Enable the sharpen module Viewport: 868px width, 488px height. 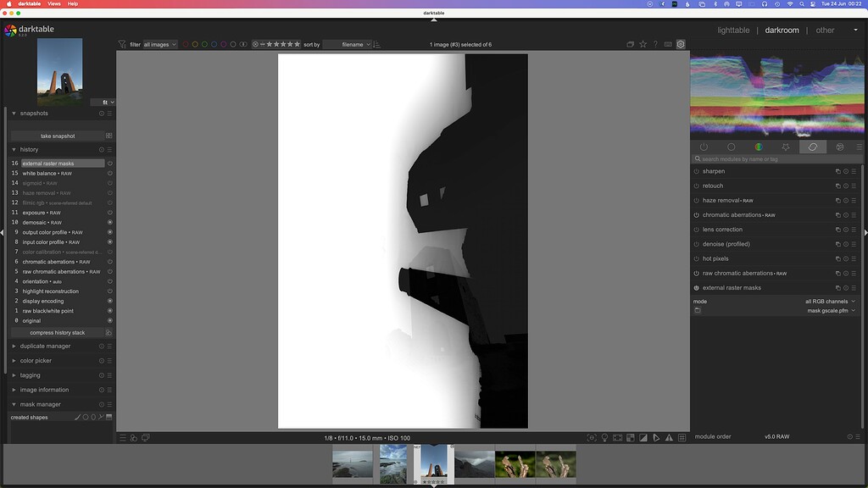tap(697, 171)
